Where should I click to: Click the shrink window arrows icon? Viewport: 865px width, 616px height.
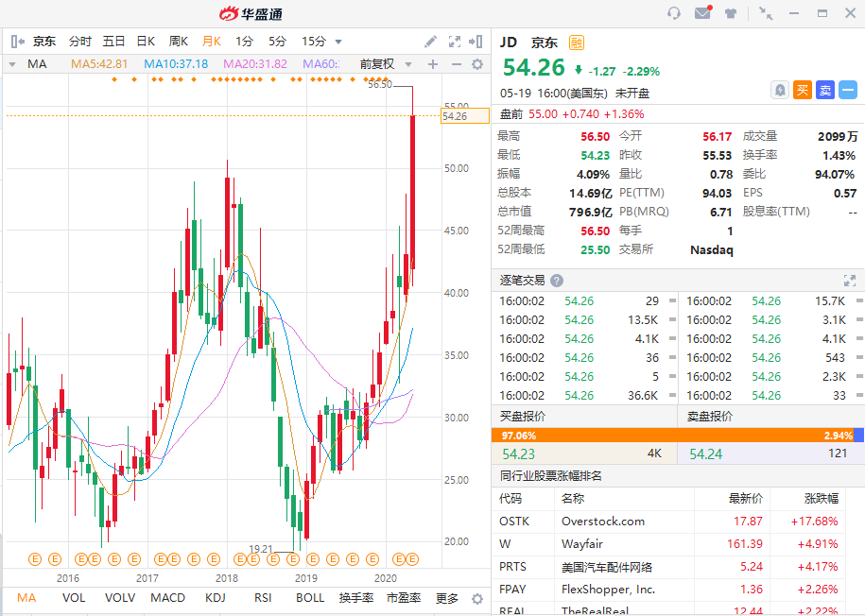(765, 13)
